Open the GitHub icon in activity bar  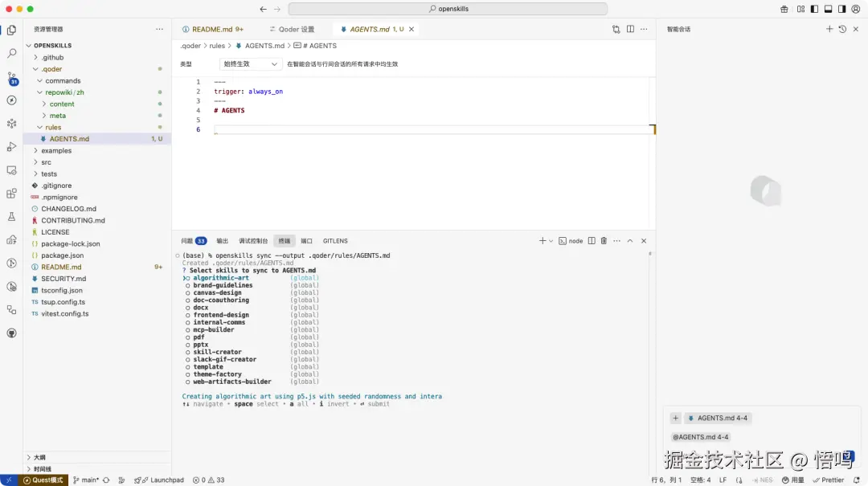pyautogui.click(x=11, y=333)
